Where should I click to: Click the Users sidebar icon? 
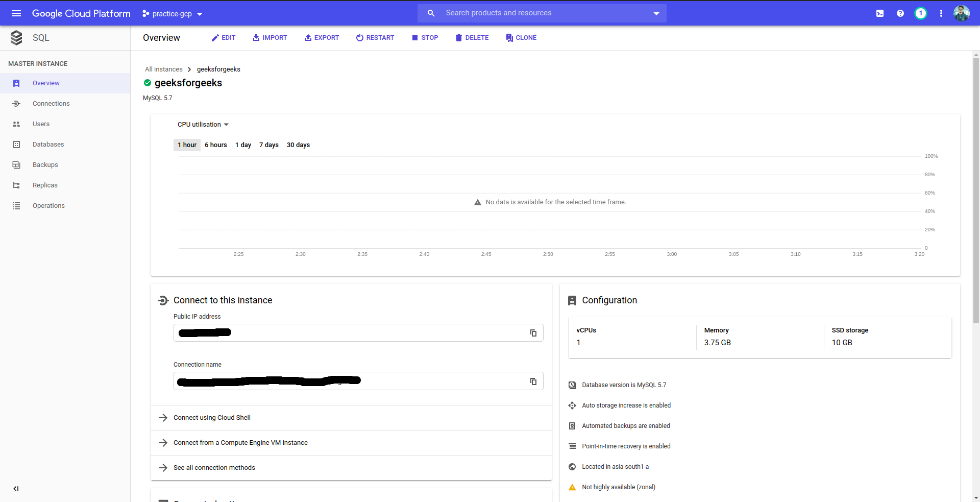coord(16,124)
